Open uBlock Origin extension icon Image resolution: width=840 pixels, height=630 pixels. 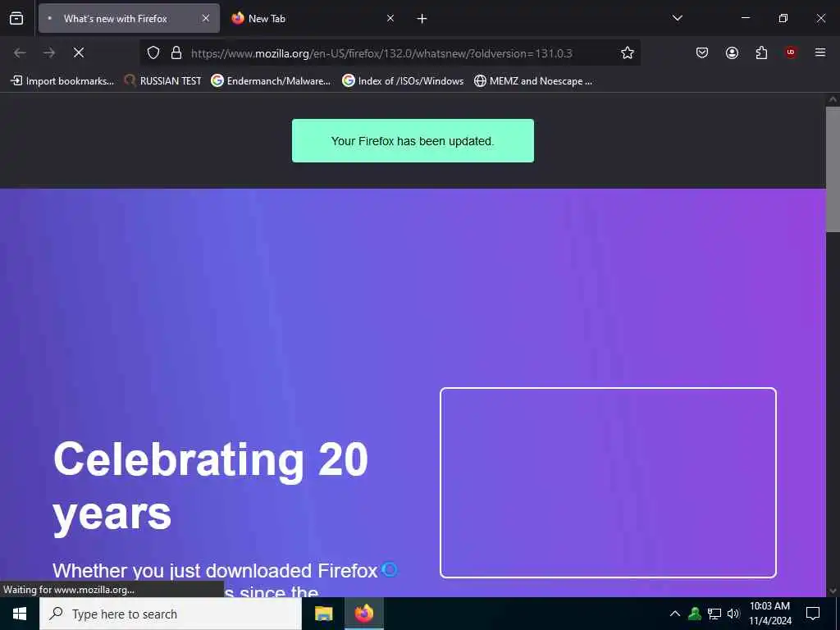tap(791, 52)
